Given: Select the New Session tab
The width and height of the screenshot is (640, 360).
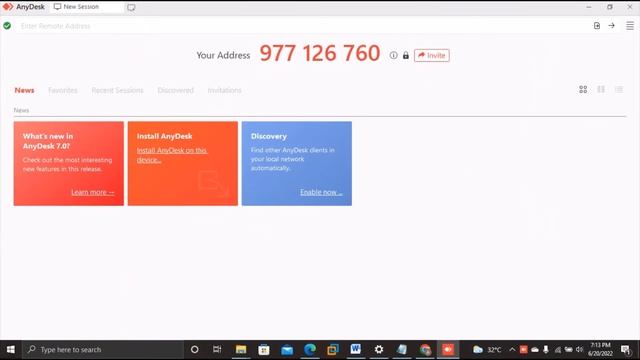Looking at the screenshot, I should point(86,7).
